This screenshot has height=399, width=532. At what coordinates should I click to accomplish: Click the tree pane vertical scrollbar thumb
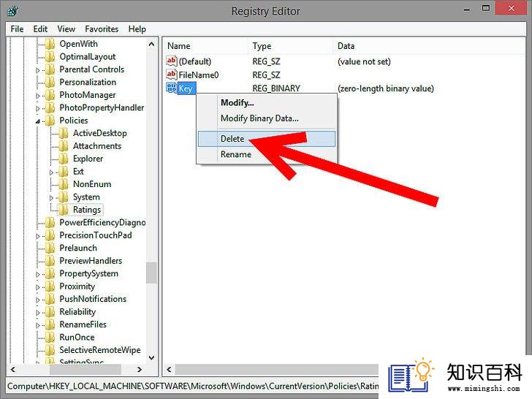[x=152, y=273]
